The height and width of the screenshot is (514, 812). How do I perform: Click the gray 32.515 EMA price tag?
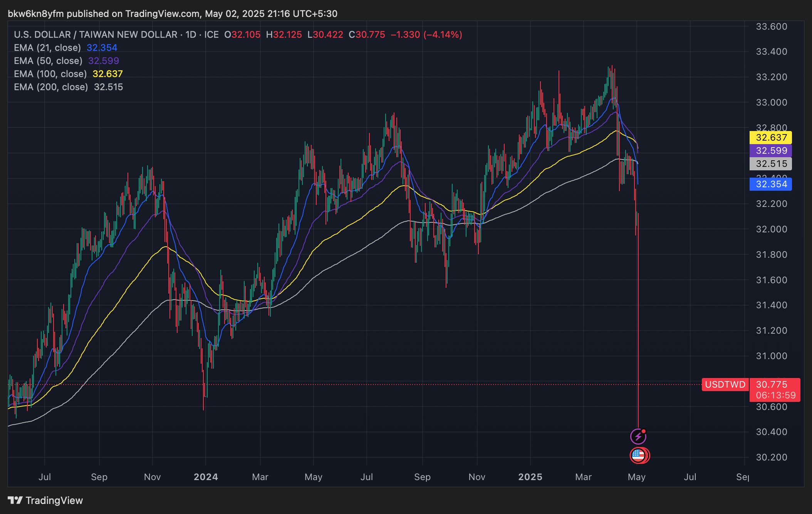[x=771, y=164]
